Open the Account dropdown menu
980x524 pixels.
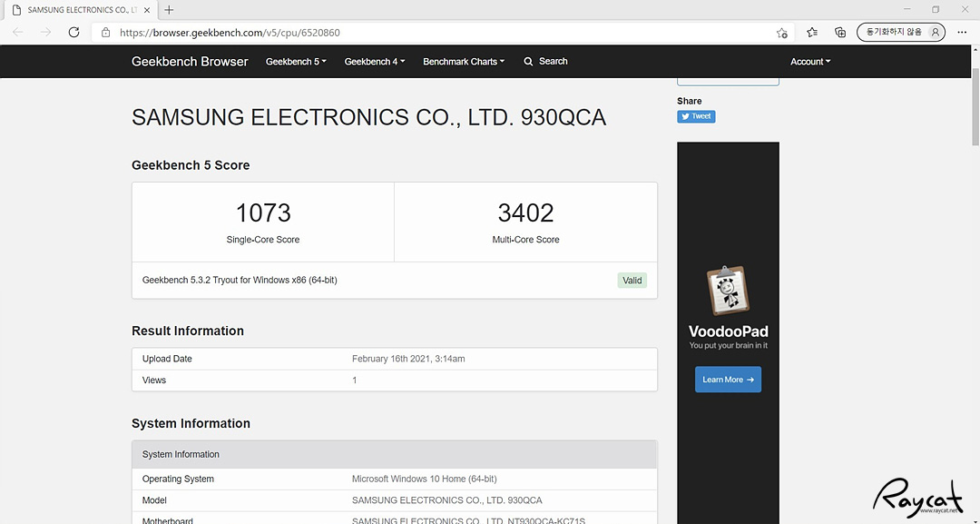click(x=810, y=61)
